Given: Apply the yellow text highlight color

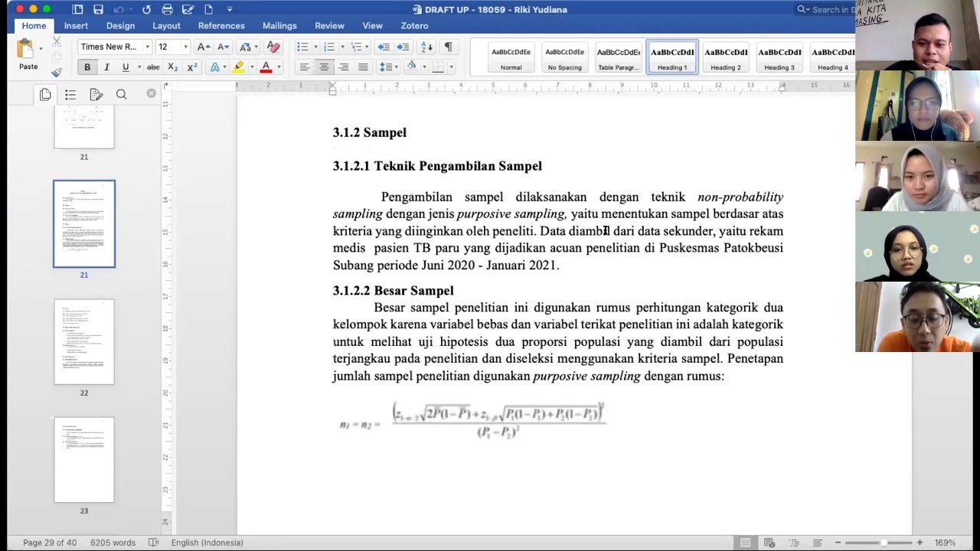Looking at the screenshot, I should (239, 67).
